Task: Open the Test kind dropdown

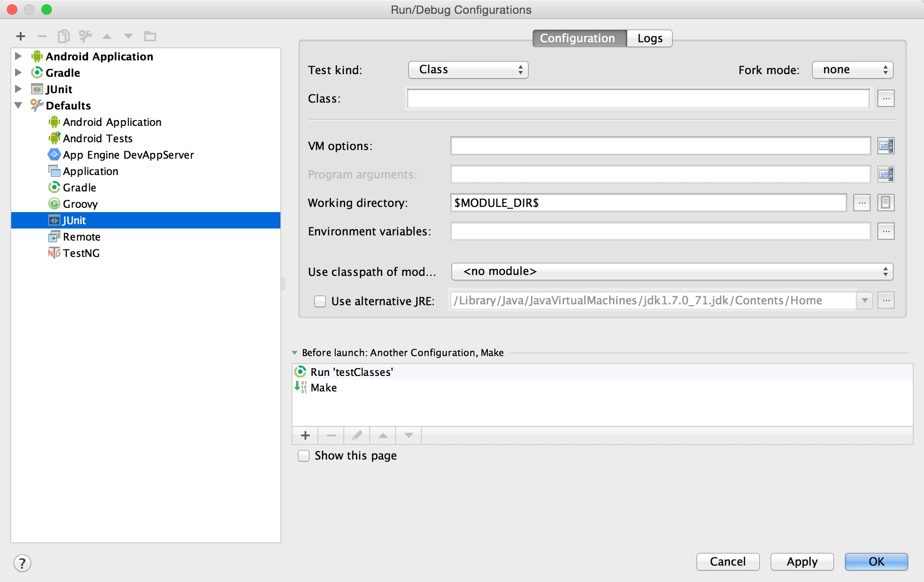Action: (x=468, y=69)
